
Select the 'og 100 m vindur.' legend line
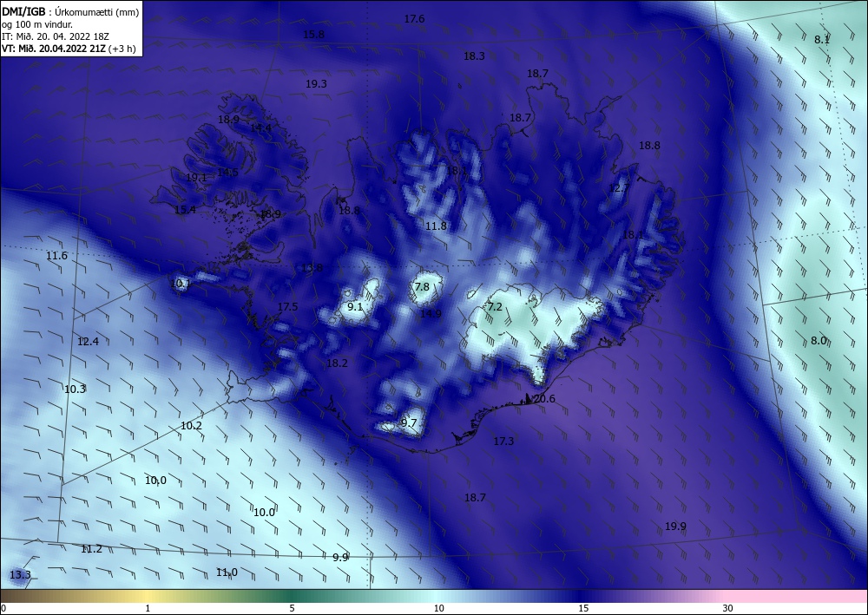pos(37,24)
